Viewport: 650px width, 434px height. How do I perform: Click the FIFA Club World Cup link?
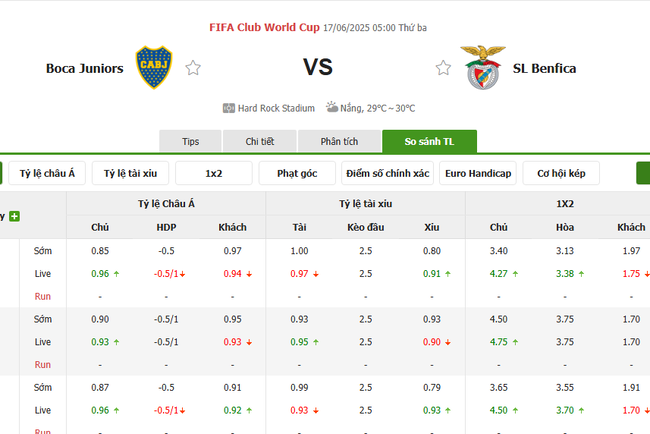(x=265, y=28)
